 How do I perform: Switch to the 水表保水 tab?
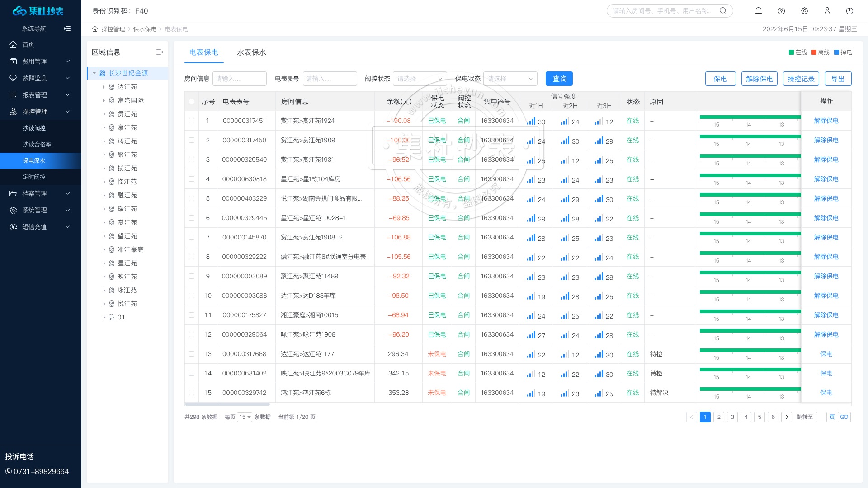(251, 52)
